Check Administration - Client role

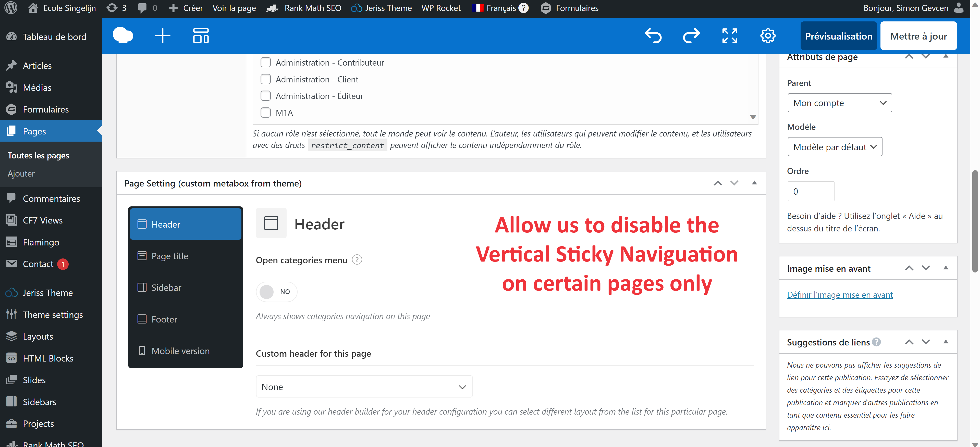[265, 79]
